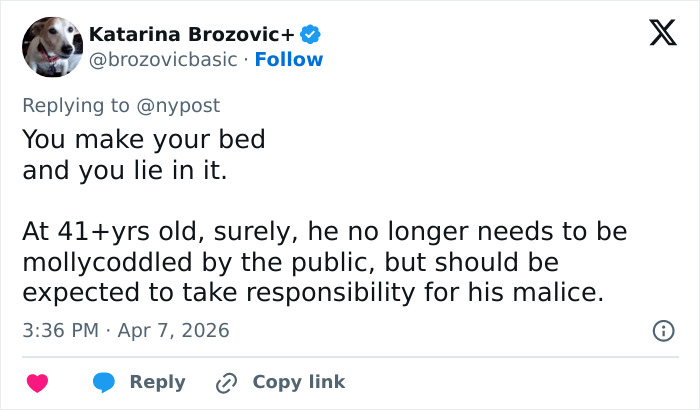The height and width of the screenshot is (410, 700).
Task: Click the line "You make your bed"
Action: (144, 139)
